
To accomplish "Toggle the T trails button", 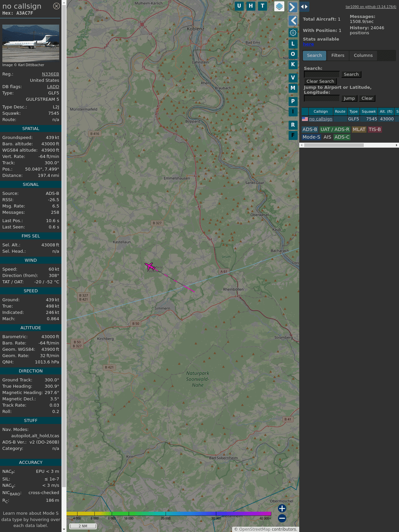I will 263,6.
